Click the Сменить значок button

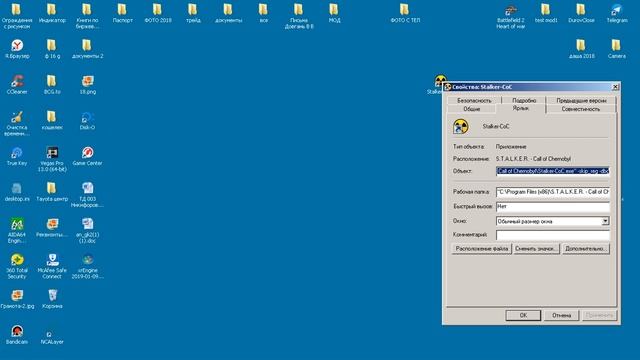[x=536, y=249]
